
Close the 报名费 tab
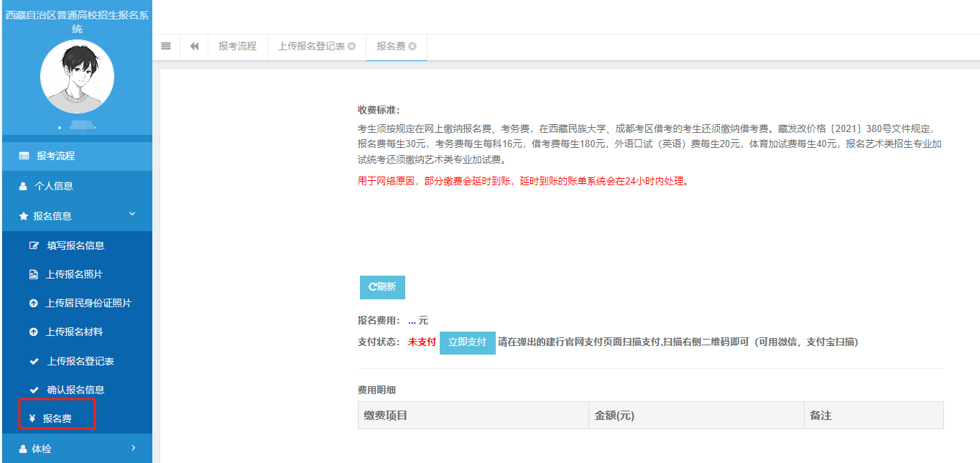[412, 47]
